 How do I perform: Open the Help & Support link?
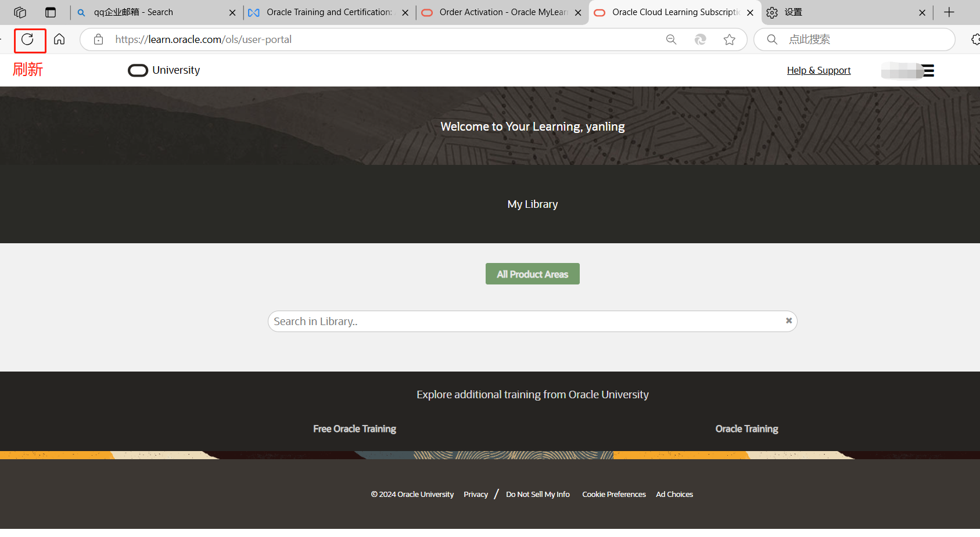point(819,70)
